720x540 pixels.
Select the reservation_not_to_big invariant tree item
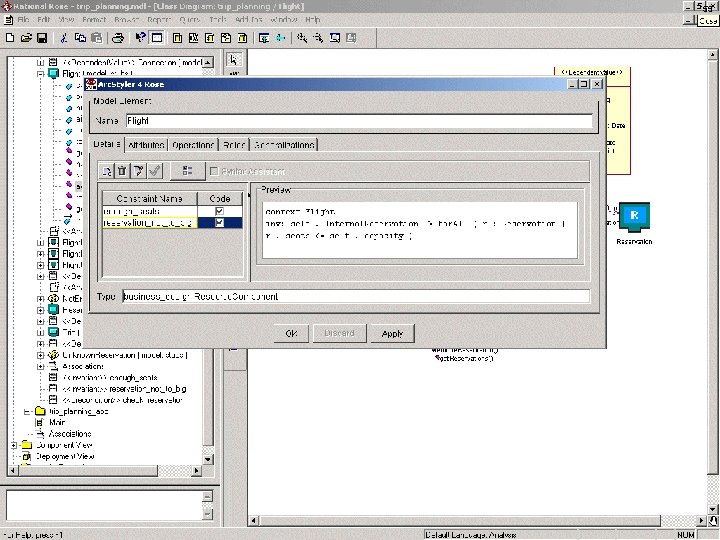click(x=124, y=389)
